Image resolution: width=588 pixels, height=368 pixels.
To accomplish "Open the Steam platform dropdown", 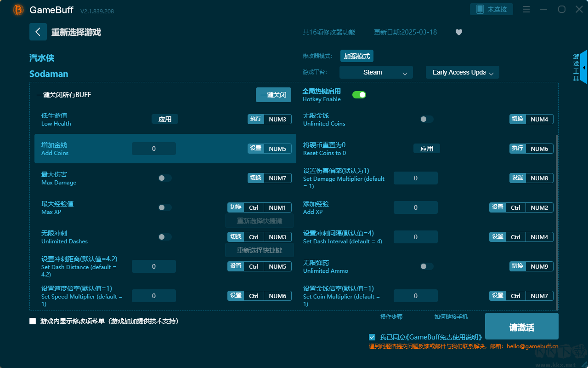I will pyautogui.click(x=376, y=72).
